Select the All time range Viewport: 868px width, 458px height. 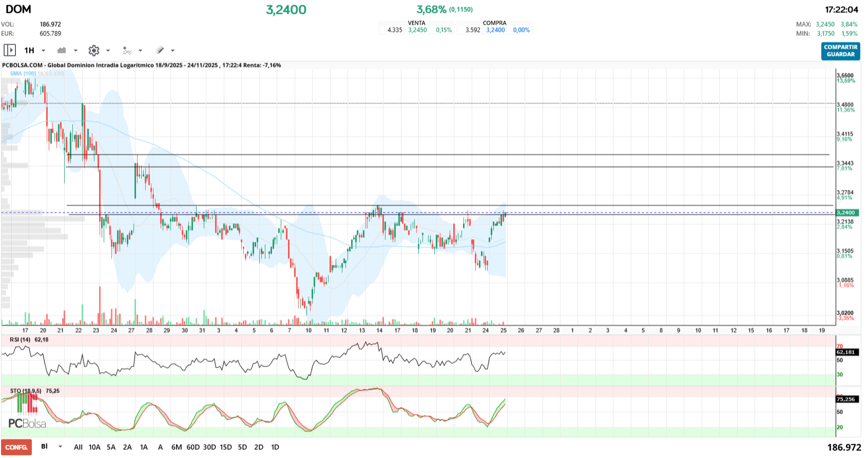click(x=78, y=447)
